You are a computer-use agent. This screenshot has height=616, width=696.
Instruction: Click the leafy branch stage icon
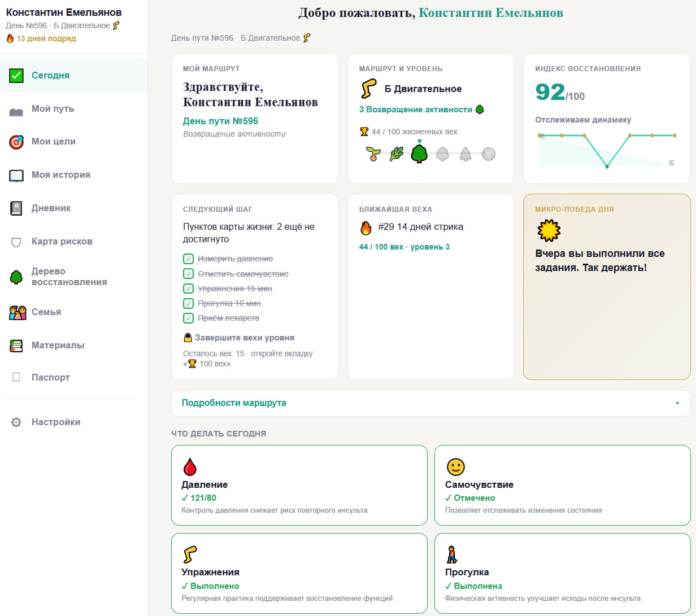[396, 154]
